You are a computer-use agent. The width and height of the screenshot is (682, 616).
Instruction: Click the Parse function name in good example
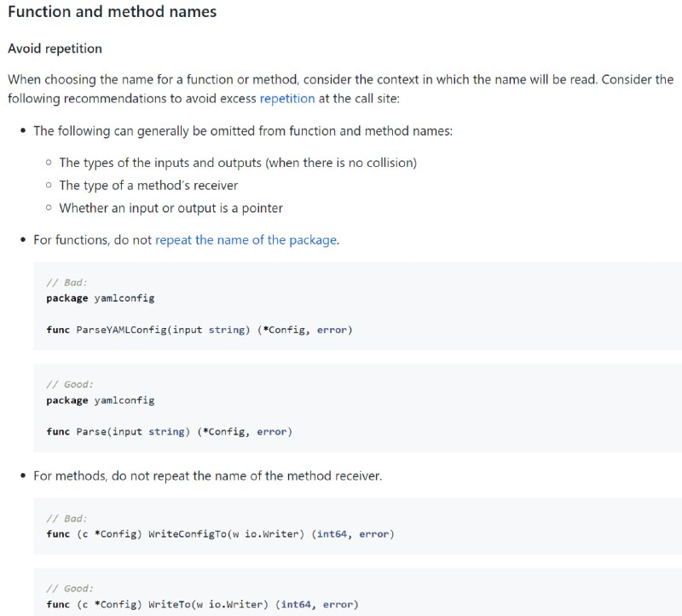pyautogui.click(x=91, y=432)
